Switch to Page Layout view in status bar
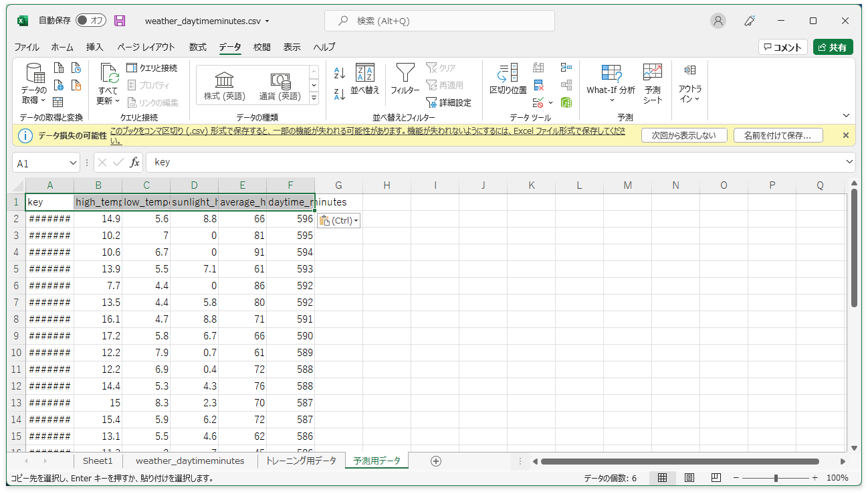This screenshot has width=868, height=494. click(689, 478)
